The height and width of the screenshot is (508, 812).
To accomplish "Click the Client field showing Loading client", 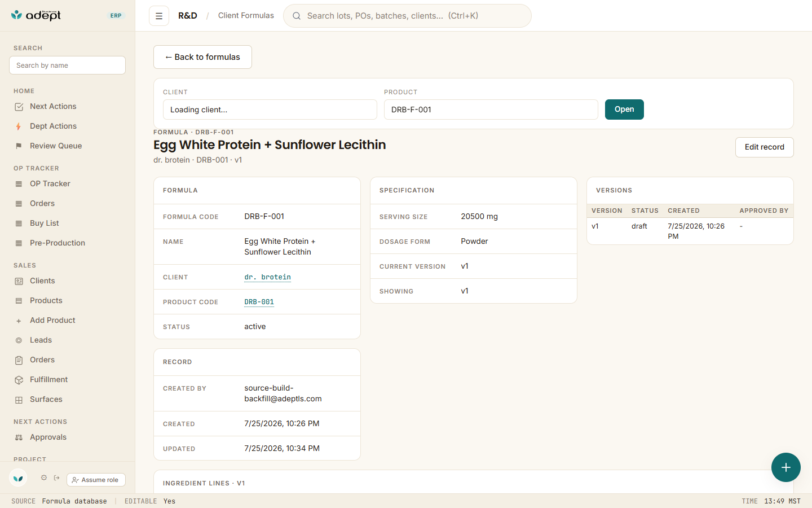I will [x=270, y=110].
